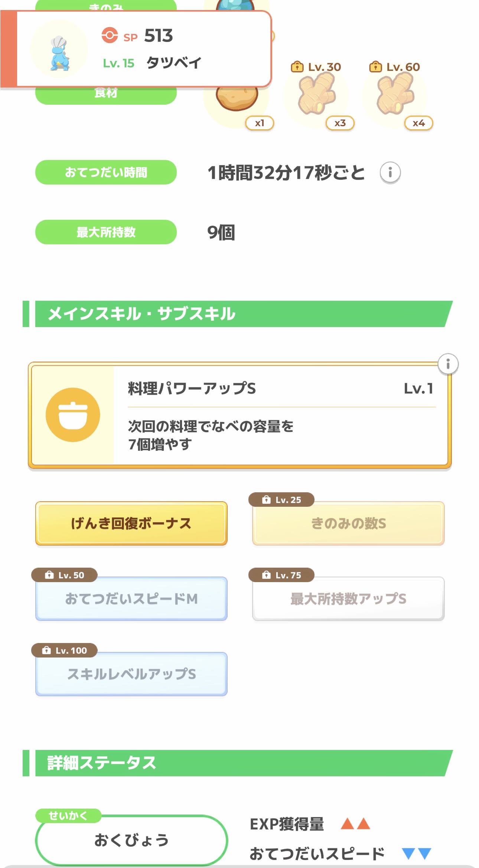Select the げんき回復ボーナス sub skill

131,523
